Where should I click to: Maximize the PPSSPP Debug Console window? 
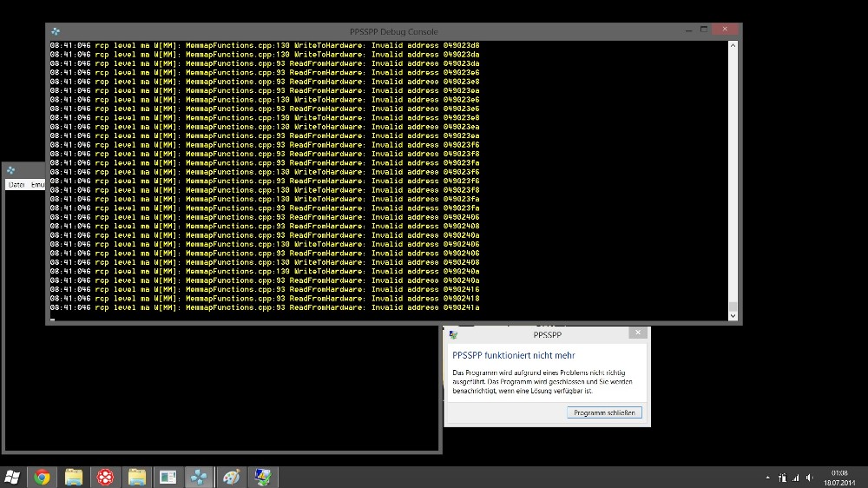(x=702, y=30)
